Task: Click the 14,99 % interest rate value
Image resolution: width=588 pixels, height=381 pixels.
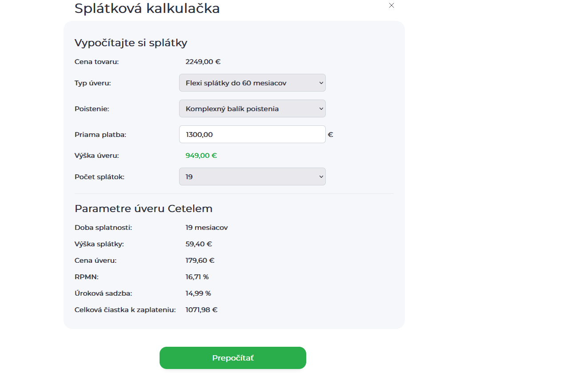Action: (198, 293)
